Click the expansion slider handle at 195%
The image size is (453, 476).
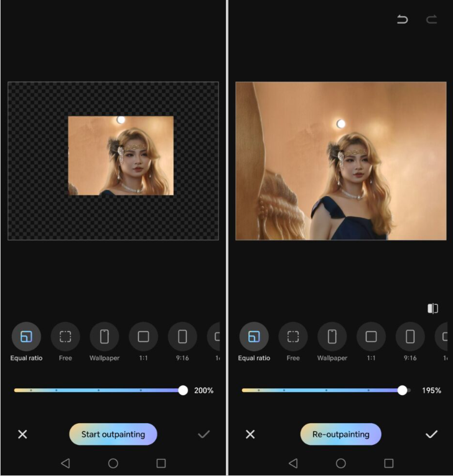[x=403, y=390]
